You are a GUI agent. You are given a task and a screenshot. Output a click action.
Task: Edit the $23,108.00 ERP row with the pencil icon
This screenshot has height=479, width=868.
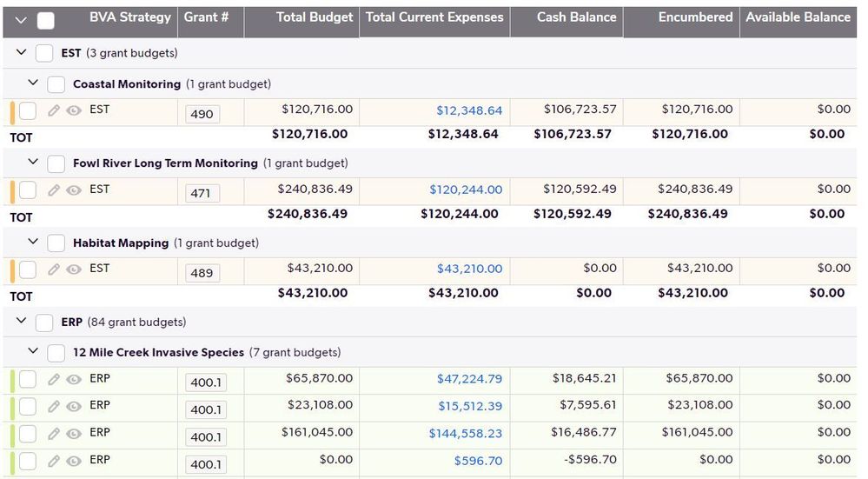pyautogui.click(x=54, y=407)
